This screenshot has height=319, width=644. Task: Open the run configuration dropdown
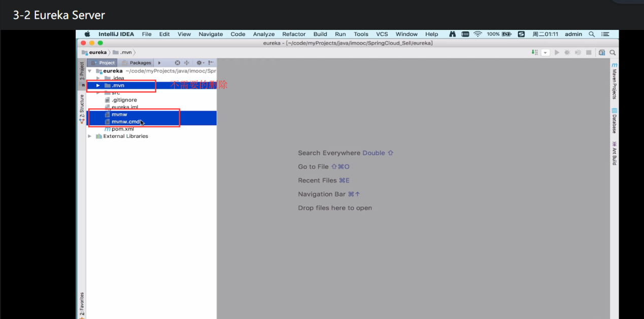point(546,52)
